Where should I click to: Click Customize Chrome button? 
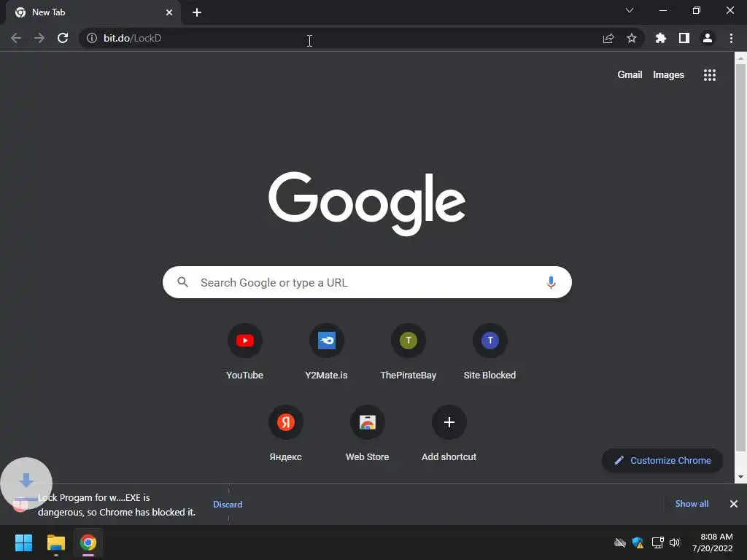(662, 461)
